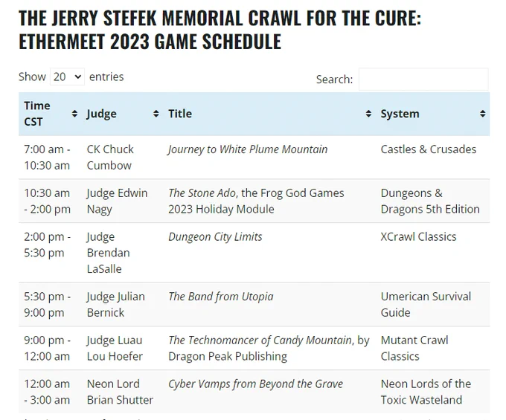Click into the Search input field
The height and width of the screenshot is (420, 506).
click(423, 79)
